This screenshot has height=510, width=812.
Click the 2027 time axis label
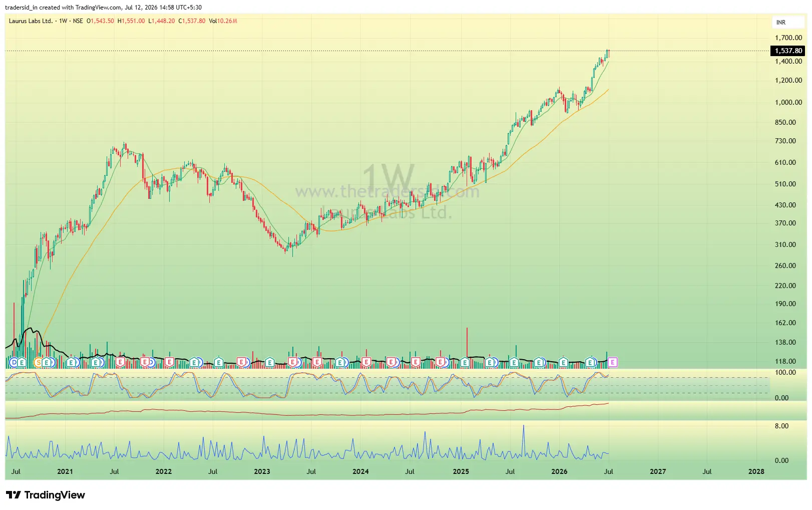pyautogui.click(x=658, y=471)
